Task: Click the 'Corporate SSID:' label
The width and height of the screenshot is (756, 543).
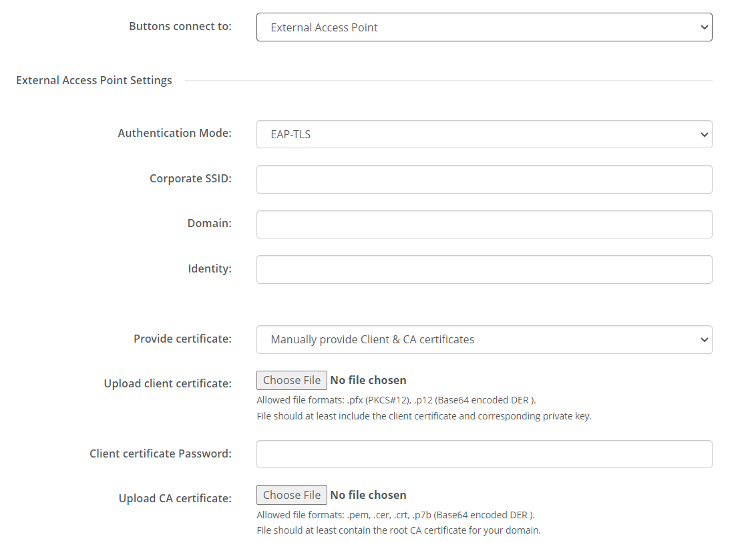Action: (x=190, y=178)
